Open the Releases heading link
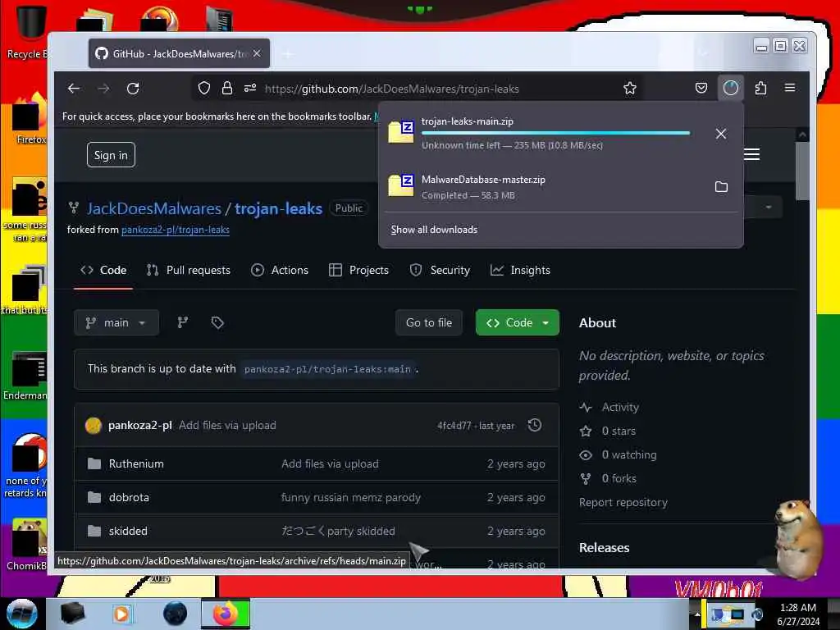Viewport: 840px width, 630px height. click(604, 547)
